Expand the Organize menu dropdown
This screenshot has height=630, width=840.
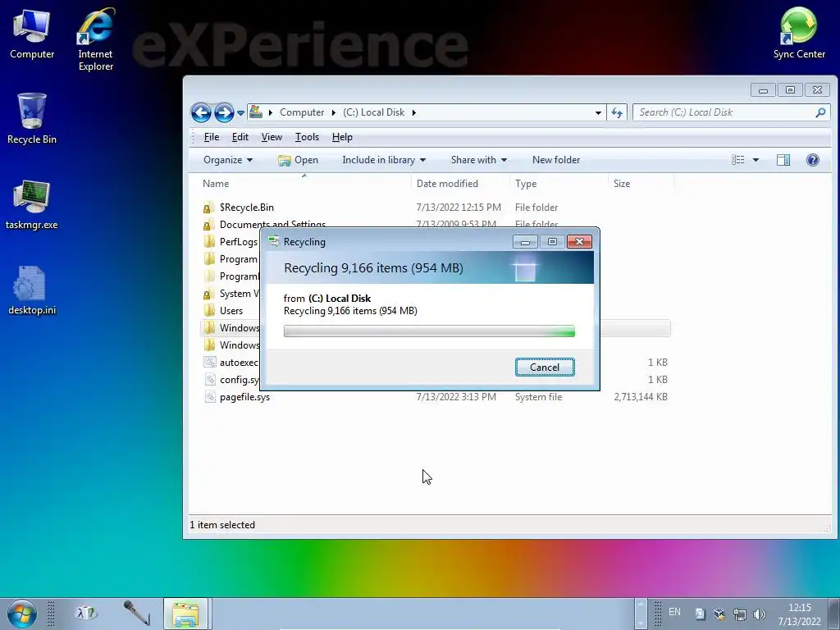click(249, 160)
